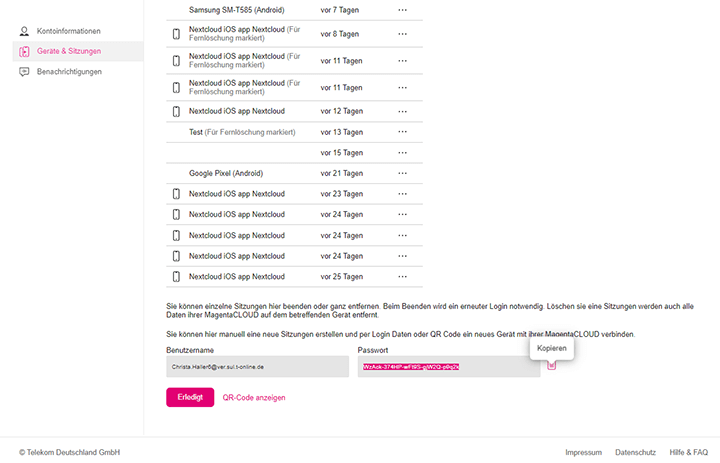The height and width of the screenshot is (463, 720).
Task: Open three-dot menu for the Test session
Action: click(x=403, y=132)
